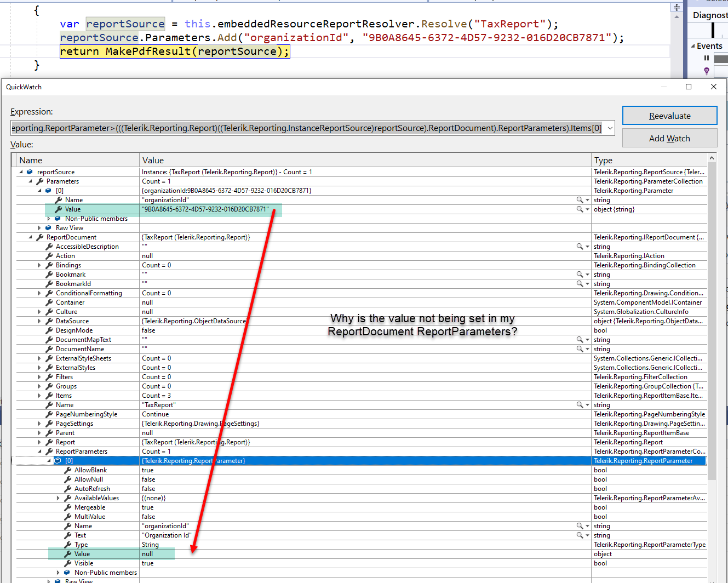The height and width of the screenshot is (583, 728).
Task: Click the wrench icon beside Visible
Action: (68, 563)
